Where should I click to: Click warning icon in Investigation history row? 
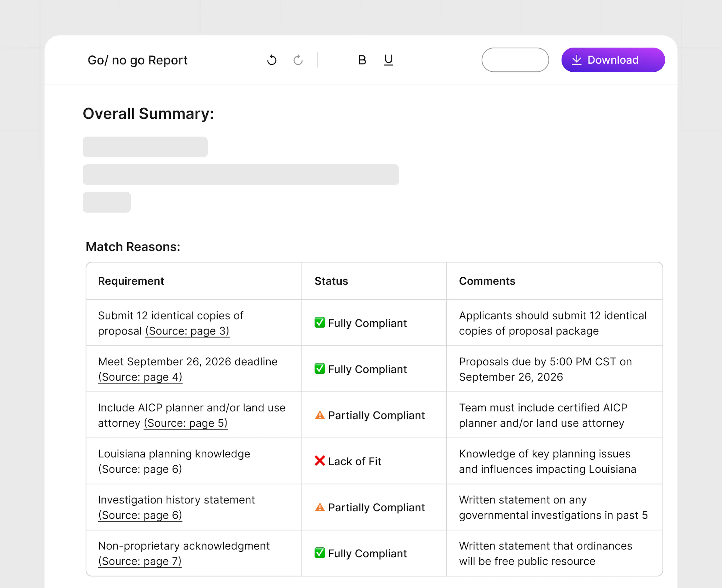[319, 507]
